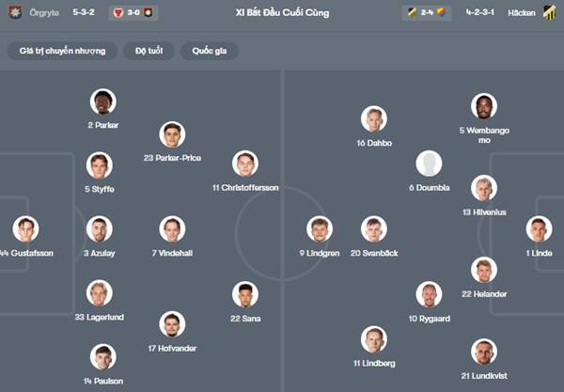Click 11 Christoffersson's player photo
Viewport: 564px width, 392px height.
point(245,164)
